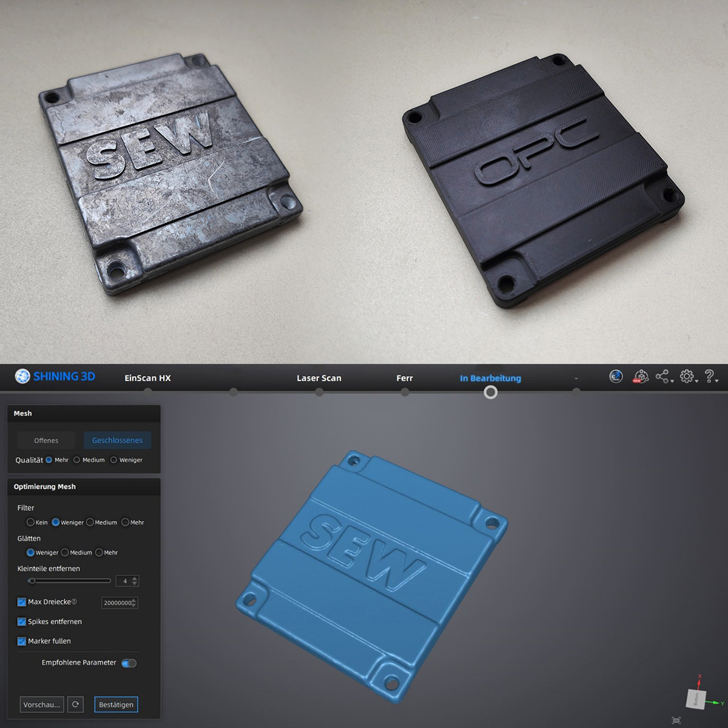Click the help question mark icon
The width and height of the screenshot is (728, 728).
point(709,377)
